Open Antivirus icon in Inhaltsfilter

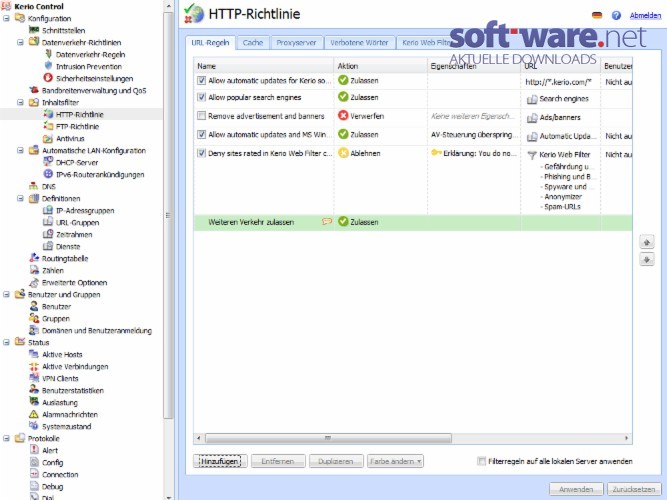(x=48, y=138)
